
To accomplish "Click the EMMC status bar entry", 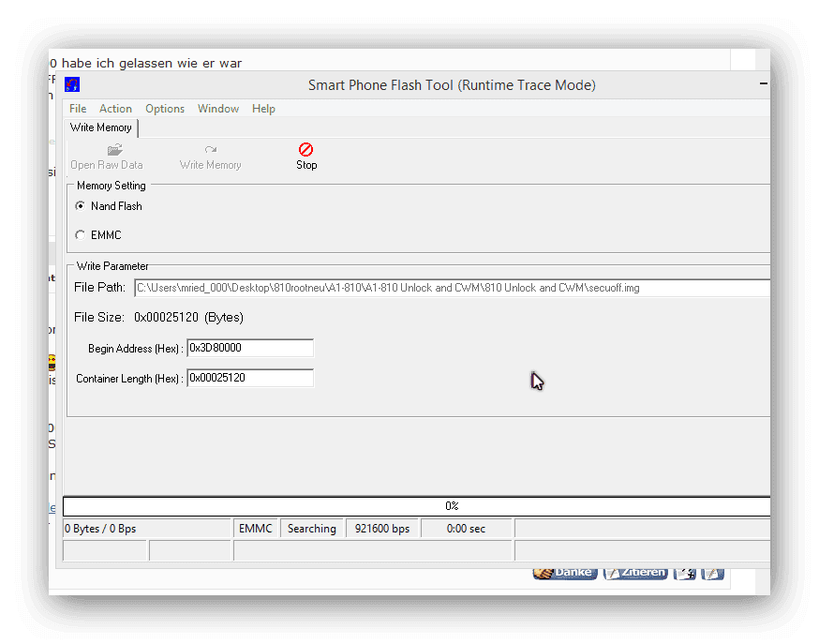I will 256,529.
